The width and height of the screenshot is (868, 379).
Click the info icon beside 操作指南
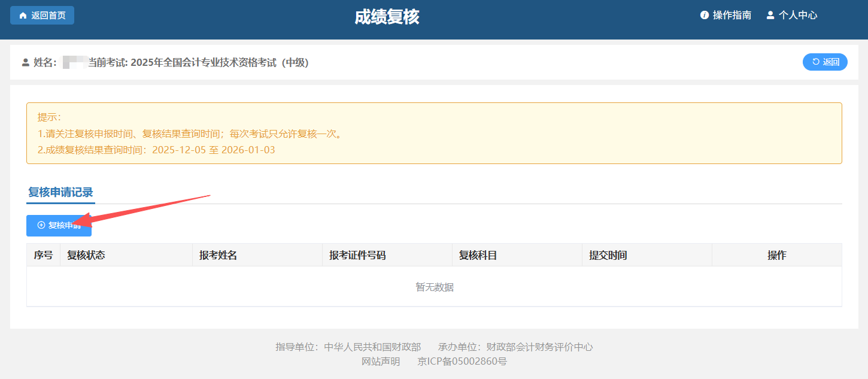(x=705, y=16)
